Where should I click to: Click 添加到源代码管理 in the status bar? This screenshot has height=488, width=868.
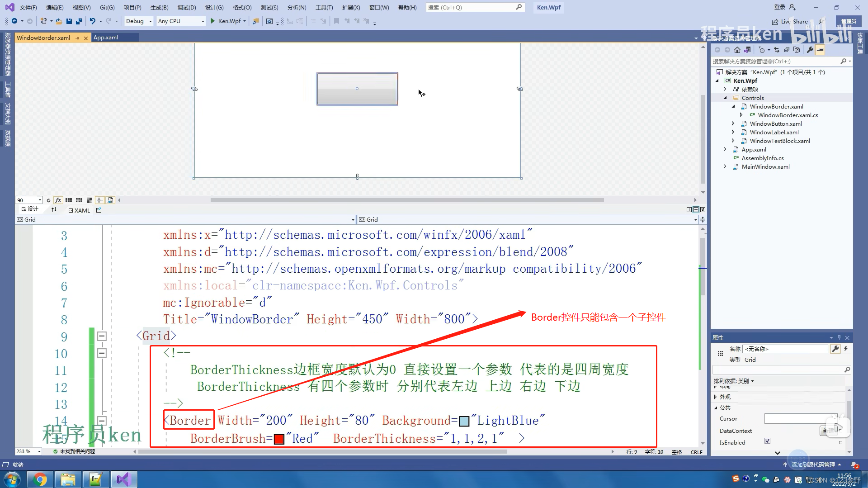tap(813, 465)
